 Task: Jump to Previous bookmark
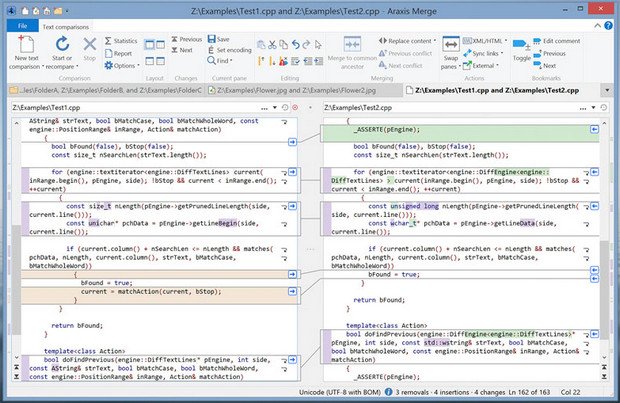click(549, 53)
